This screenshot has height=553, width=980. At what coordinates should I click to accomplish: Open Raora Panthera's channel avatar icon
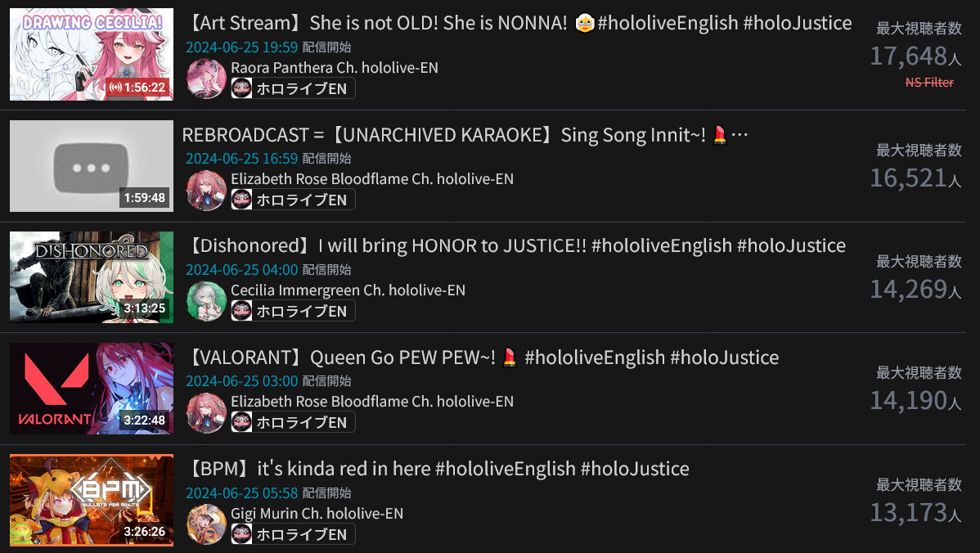click(206, 79)
